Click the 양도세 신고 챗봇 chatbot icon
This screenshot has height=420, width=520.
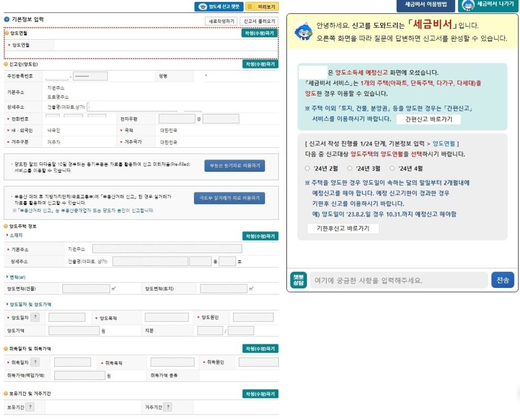point(202,6)
